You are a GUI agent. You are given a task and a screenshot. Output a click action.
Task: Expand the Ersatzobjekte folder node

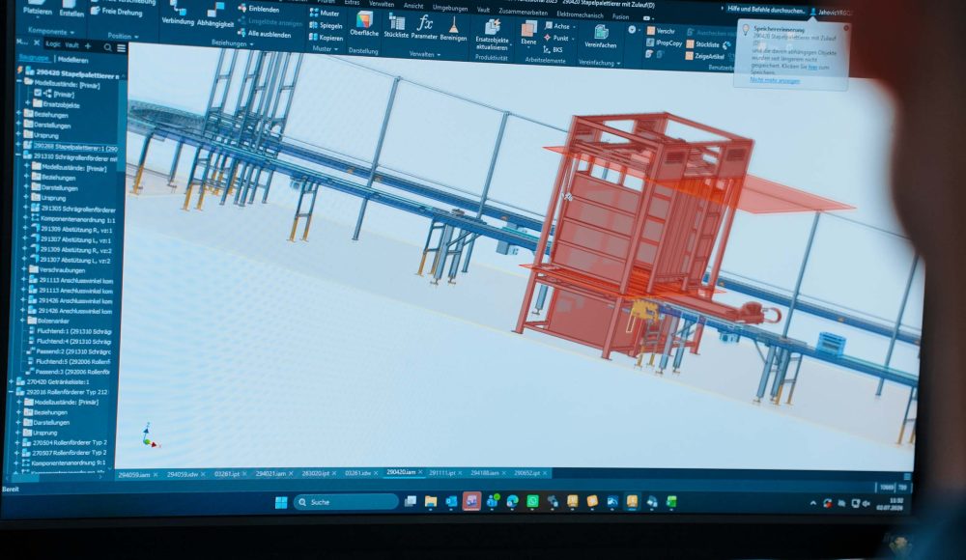[x=27, y=103]
